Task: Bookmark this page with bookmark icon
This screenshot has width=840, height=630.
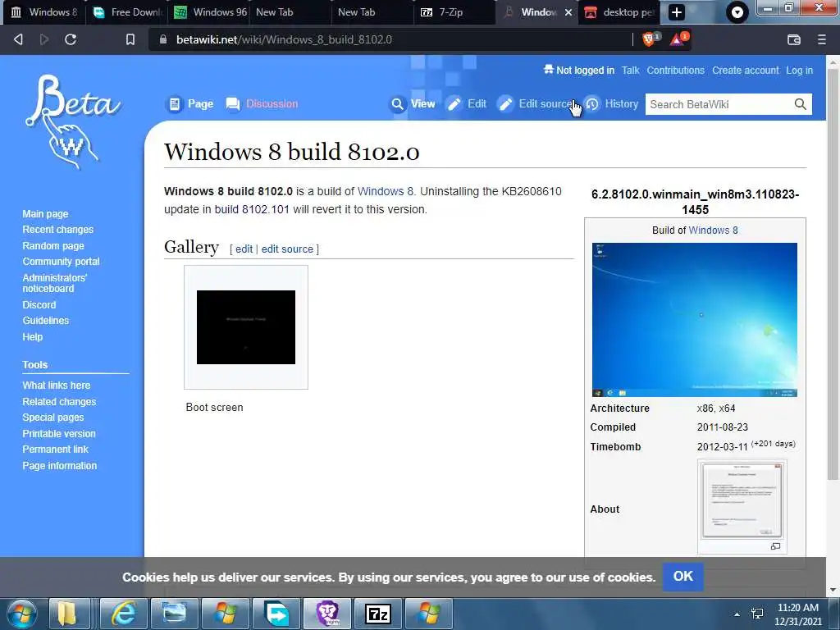Action: 130,39
